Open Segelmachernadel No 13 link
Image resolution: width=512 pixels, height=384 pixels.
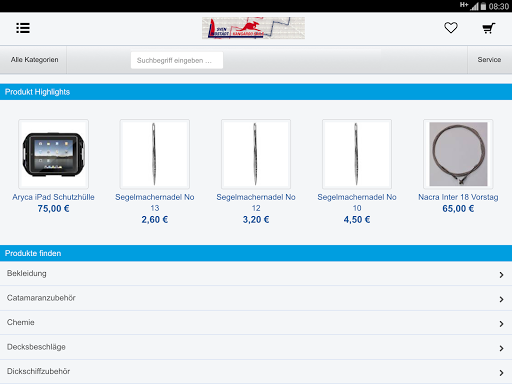155,202
